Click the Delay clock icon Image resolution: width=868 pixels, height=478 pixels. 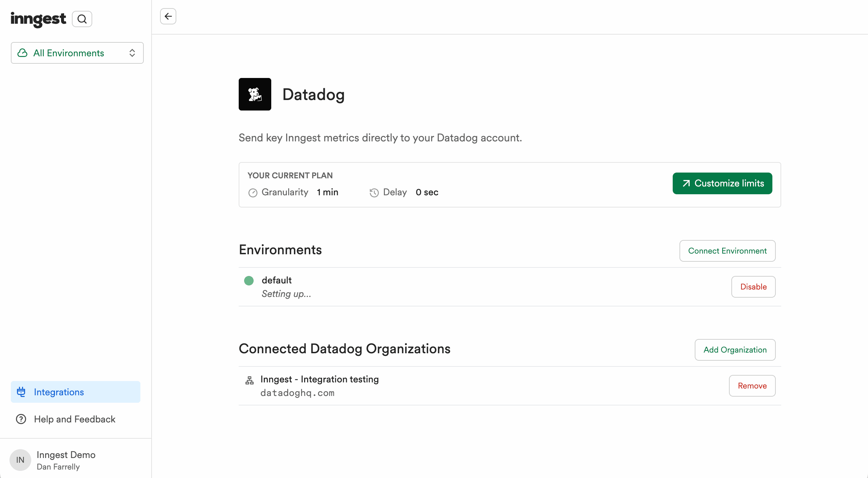pyautogui.click(x=374, y=193)
